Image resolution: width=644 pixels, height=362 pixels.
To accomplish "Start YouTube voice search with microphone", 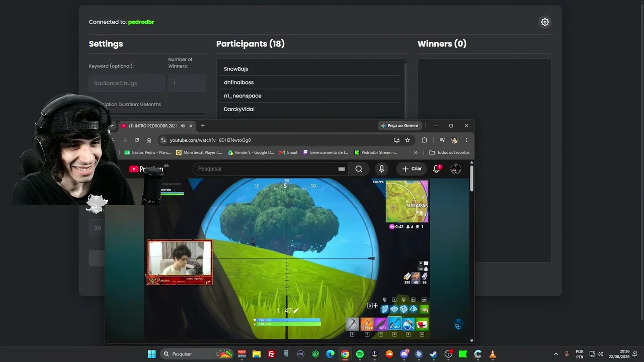I will coord(382,169).
